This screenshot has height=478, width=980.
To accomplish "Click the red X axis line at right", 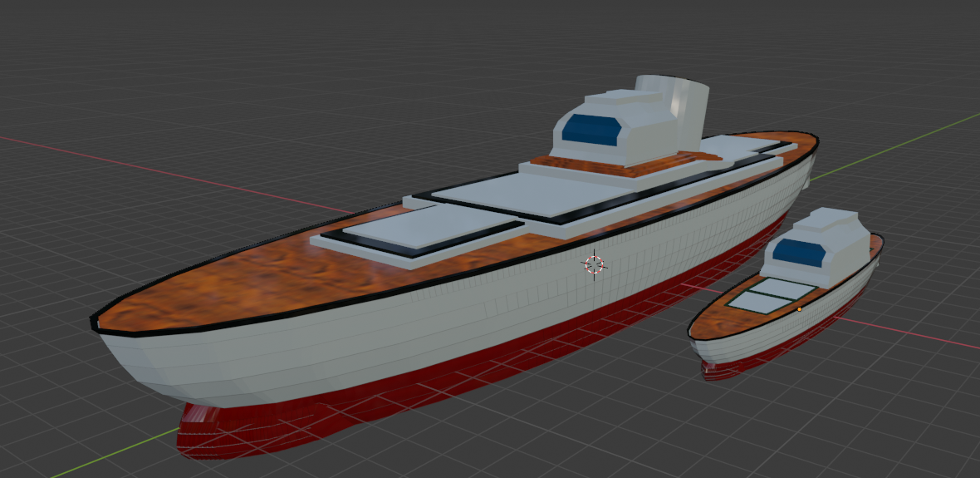I will (x=930, y=338).
